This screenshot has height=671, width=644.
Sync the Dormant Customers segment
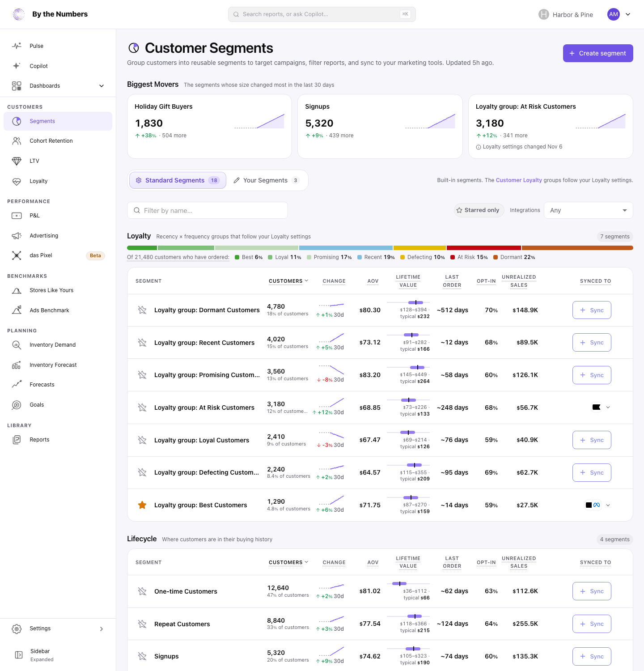pyautogui.click(x=592, y=310)
